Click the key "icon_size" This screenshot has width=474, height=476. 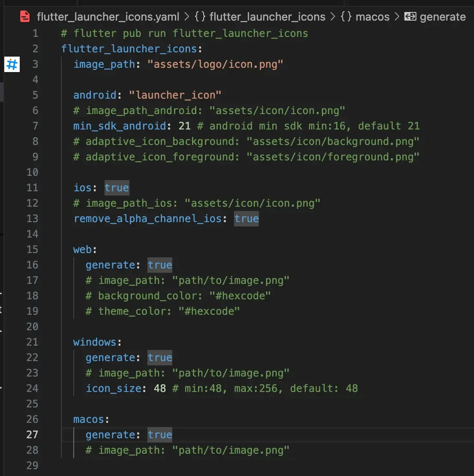[114, 389]
